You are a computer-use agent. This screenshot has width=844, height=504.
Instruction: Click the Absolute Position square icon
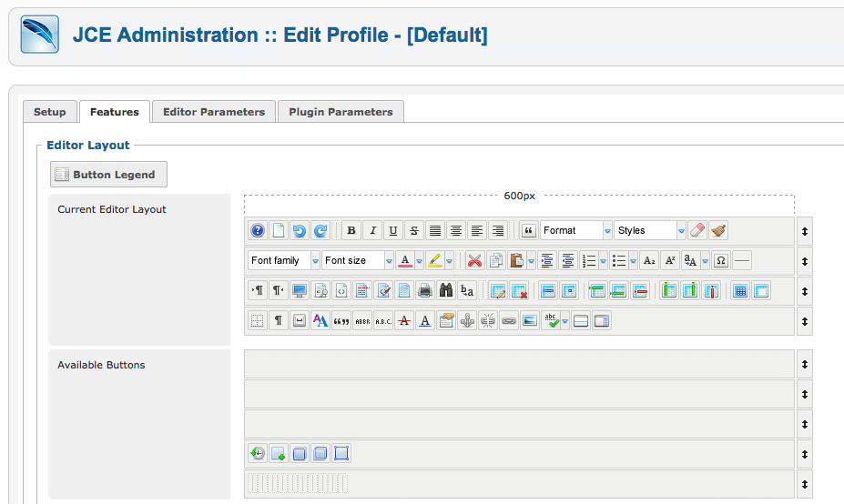[x=341, y=453]
